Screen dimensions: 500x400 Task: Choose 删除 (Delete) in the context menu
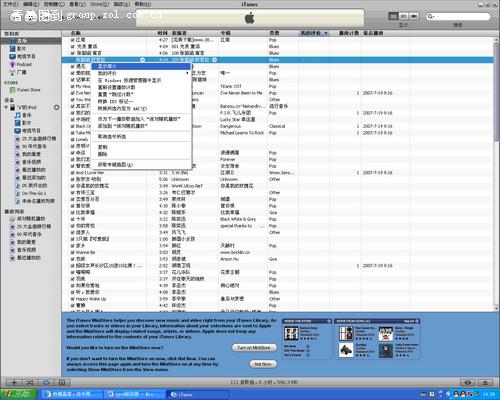click(x=141, y=154)
